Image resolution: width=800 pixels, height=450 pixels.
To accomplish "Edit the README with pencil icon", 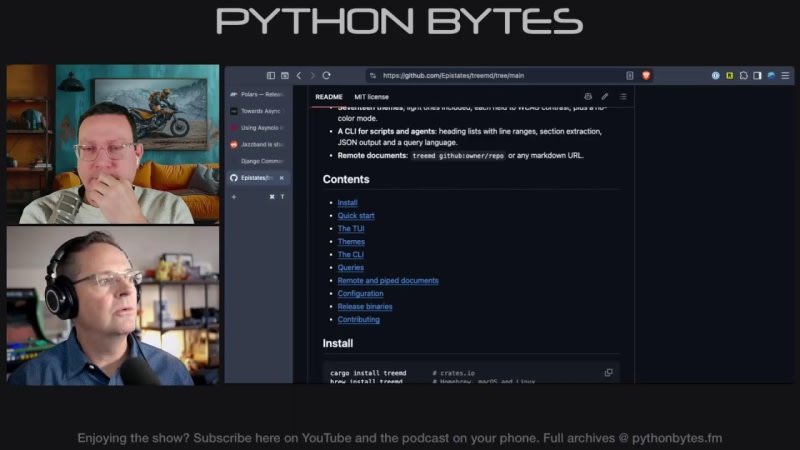I will point(605,96).
